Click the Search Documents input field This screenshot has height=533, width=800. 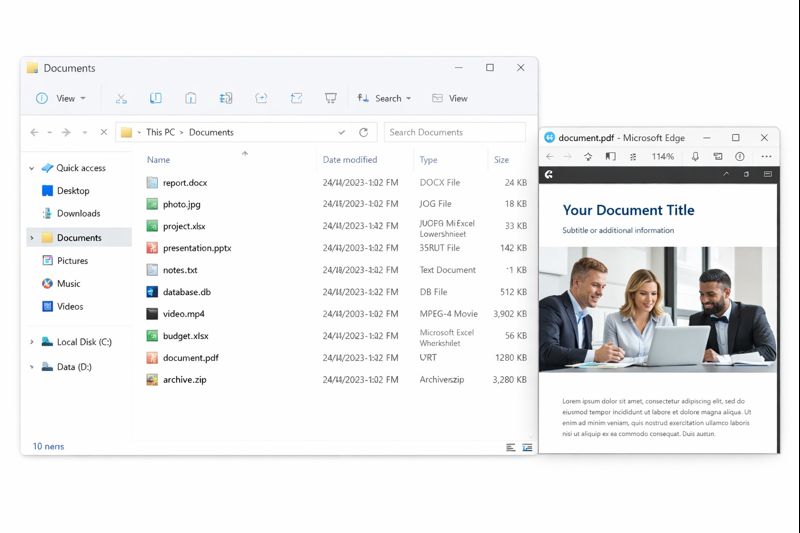coord(454,132)
